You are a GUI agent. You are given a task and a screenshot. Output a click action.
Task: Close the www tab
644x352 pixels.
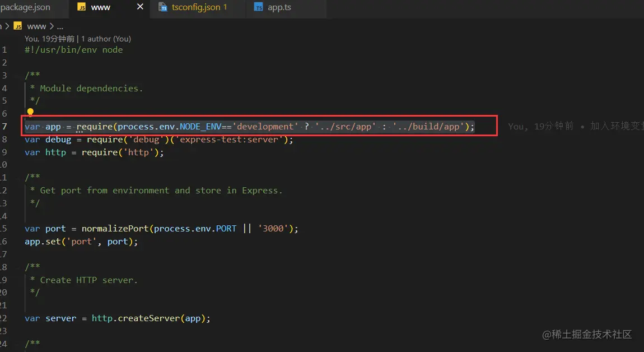140,7
